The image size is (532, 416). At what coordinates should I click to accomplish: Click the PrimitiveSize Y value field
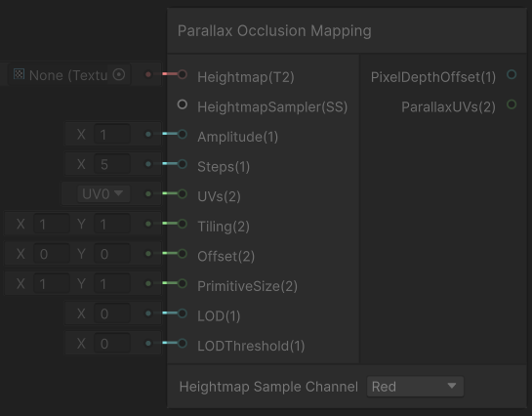point(112,283)
